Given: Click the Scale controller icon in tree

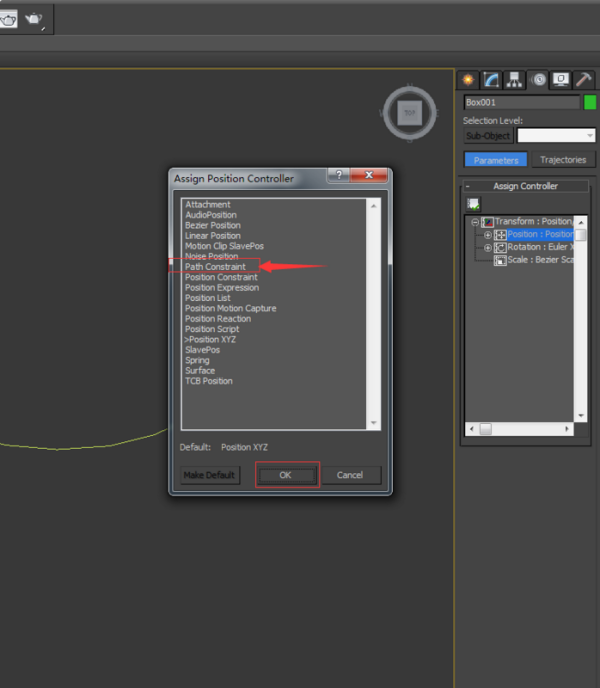Looking at the screenshot, I should pyautogui.click(x=500, y=260).
